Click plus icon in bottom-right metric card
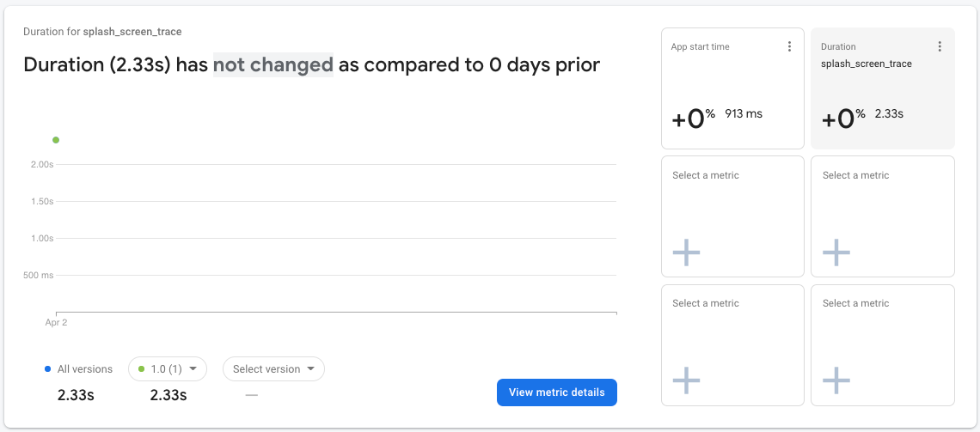The width and height of the screenshot is (980, 432). [x=836, y=380]
